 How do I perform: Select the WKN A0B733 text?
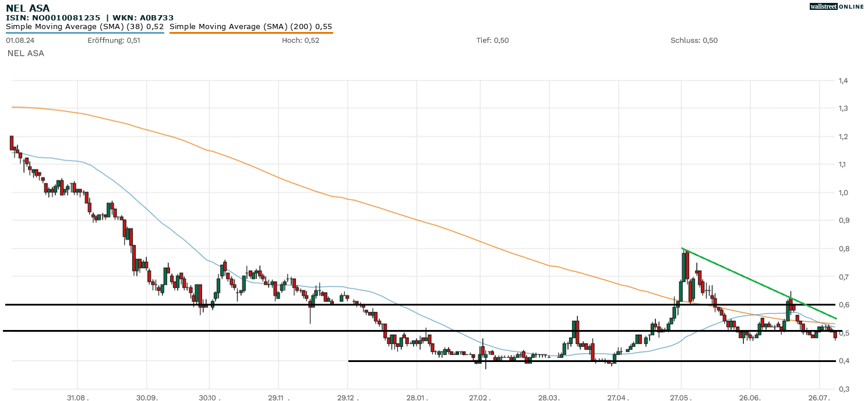tap(143, 18)
